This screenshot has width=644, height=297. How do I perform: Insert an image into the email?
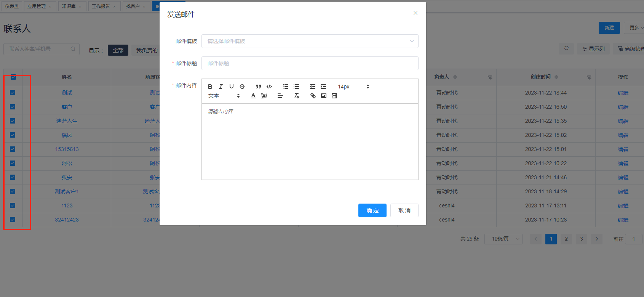pyautogui.click(x=324, y=96)
